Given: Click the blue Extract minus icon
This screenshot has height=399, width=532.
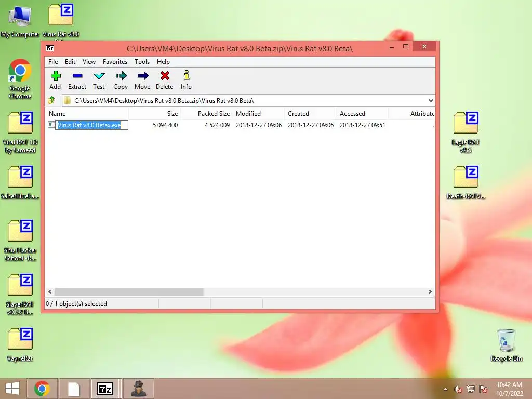Looking at the screenshot, I should [77, 76].
